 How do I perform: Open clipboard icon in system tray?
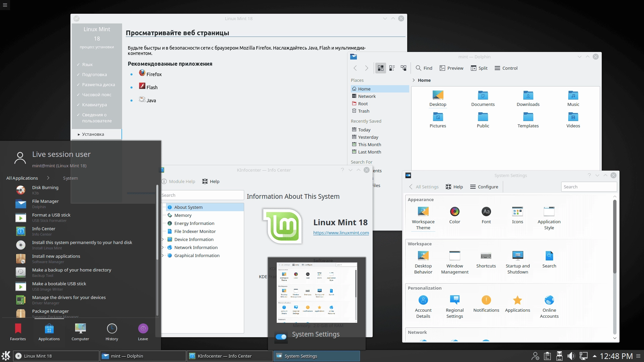click(x=547, y=356)
